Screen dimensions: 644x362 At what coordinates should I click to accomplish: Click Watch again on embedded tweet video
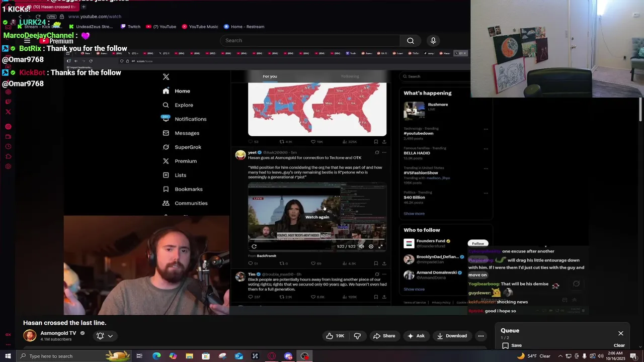(x=317, y=217)
